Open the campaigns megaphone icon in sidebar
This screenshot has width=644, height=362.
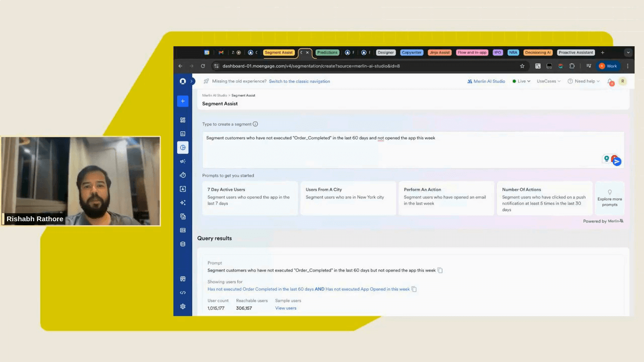pos(183,161)
